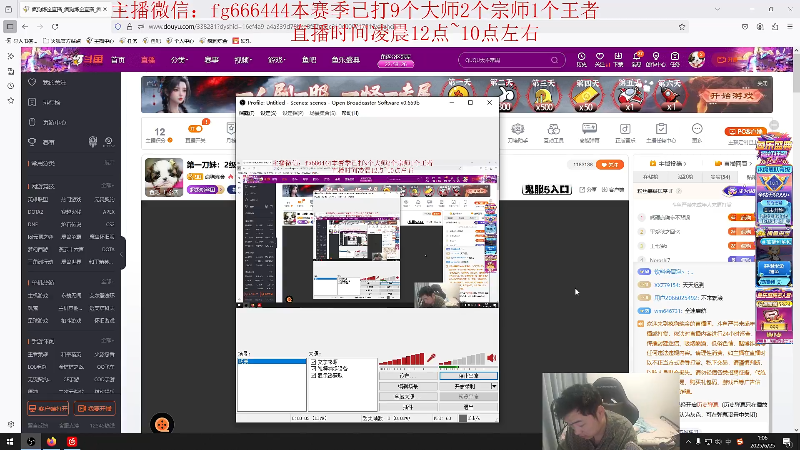Open the music note icon in streamer toolbar
This screenshot has height=450, width=800.
[x=625, y=129]
